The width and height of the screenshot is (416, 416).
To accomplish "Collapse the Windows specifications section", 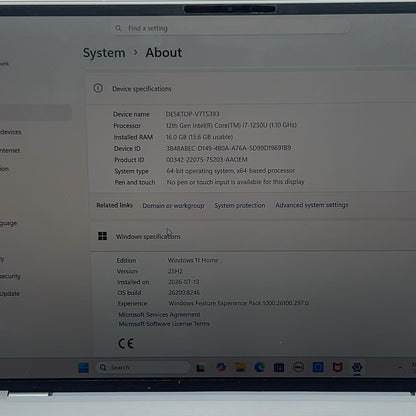I will point(253,236).
